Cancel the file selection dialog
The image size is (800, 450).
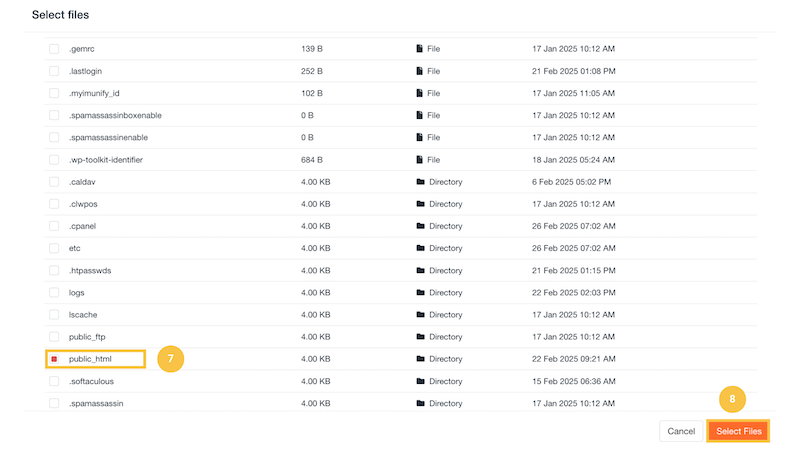point(681,431)
